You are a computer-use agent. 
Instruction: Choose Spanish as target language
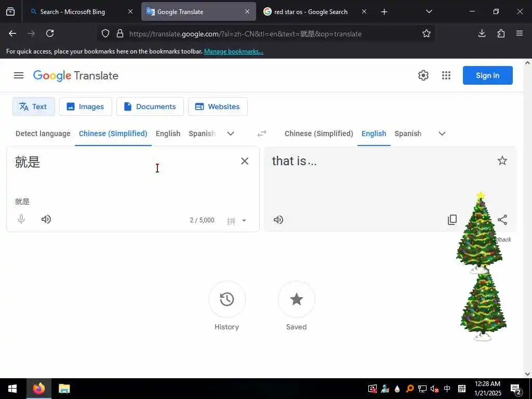click(x=408, y=134)
